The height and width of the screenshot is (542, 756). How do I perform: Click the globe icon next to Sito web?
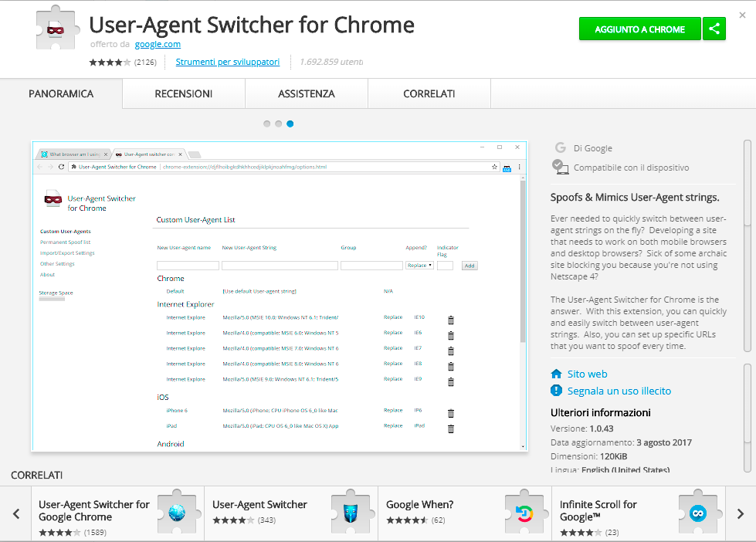pos(558,374)
